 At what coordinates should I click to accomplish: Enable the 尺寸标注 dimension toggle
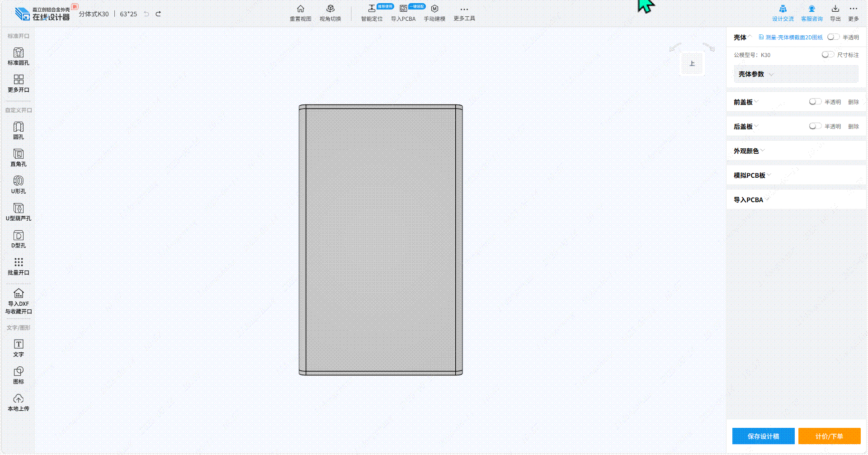pyautogui.click(x=828, y=55)
